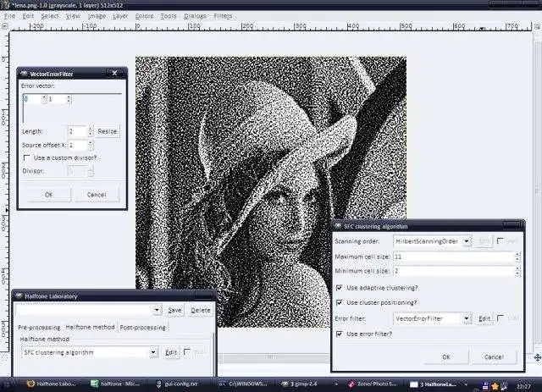
Task: Open the Layer menu
Action: 120,16
